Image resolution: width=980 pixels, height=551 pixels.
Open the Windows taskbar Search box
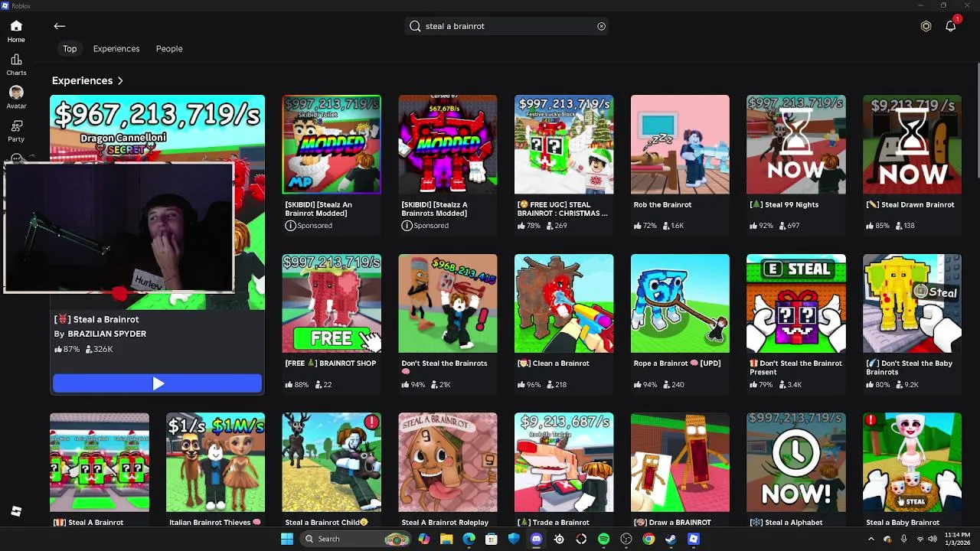(354, 539)
